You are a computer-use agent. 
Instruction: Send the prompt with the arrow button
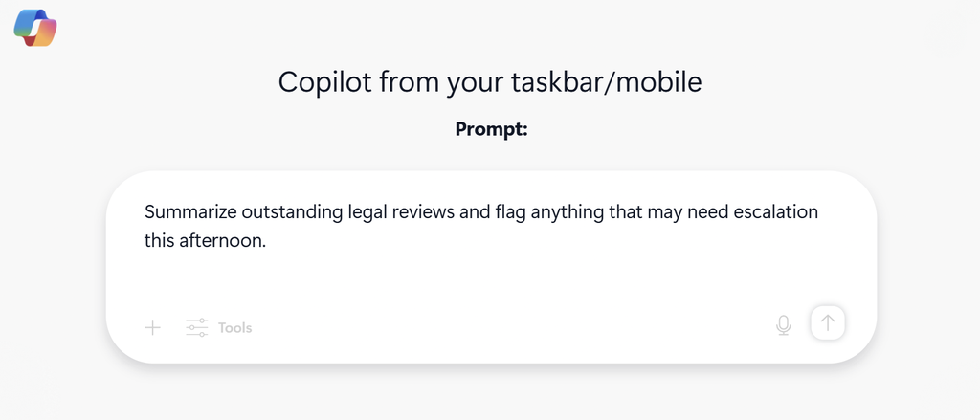click(x=828, y=323)
